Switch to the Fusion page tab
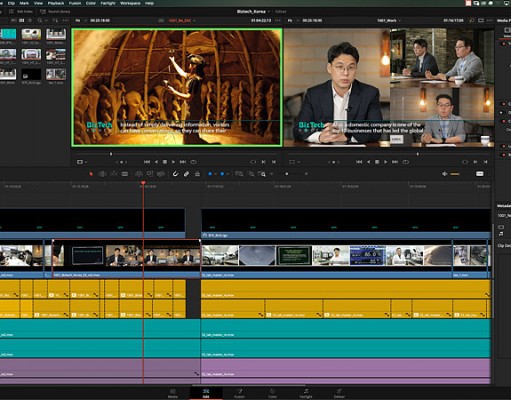 [x=239, y=393]
